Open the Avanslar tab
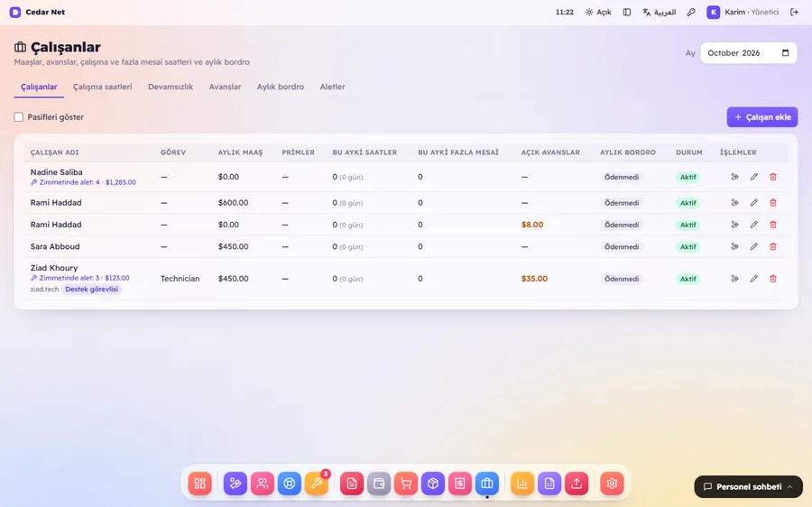 point(225,87)
